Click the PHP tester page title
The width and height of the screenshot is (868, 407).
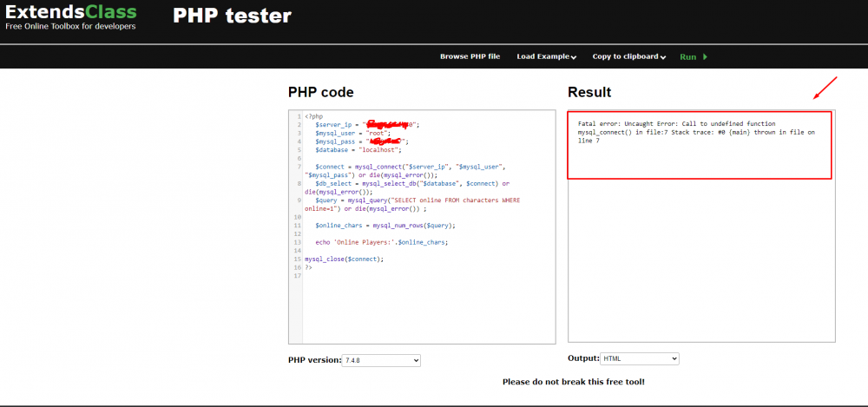coord(232,16)
